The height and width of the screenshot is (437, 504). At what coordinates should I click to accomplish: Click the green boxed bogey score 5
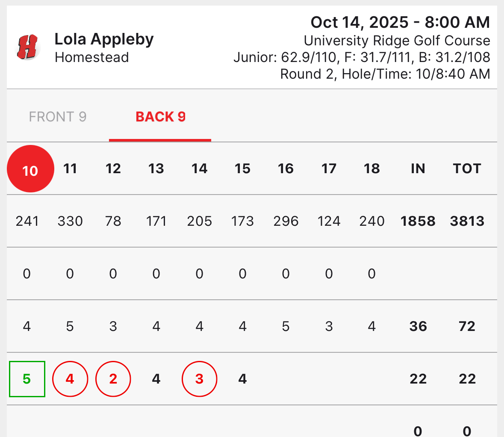[27, 379]
